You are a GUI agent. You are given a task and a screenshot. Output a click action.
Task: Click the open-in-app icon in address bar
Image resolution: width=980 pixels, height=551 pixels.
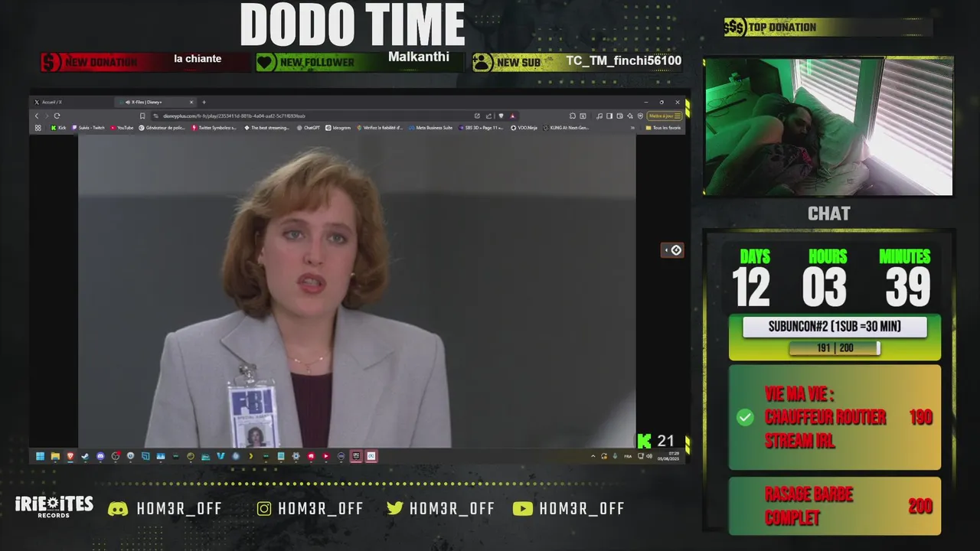477,116
